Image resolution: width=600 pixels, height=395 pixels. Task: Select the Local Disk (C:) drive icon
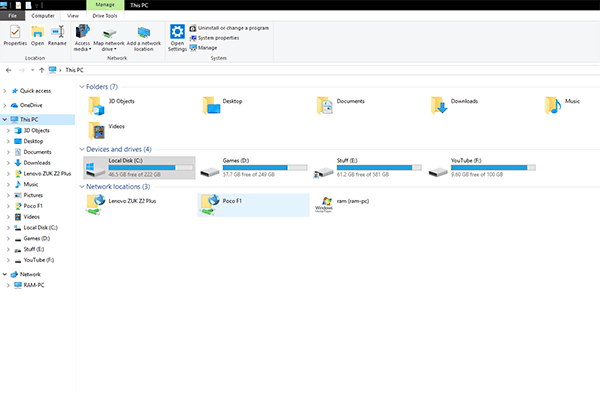[x=96, y=169]
